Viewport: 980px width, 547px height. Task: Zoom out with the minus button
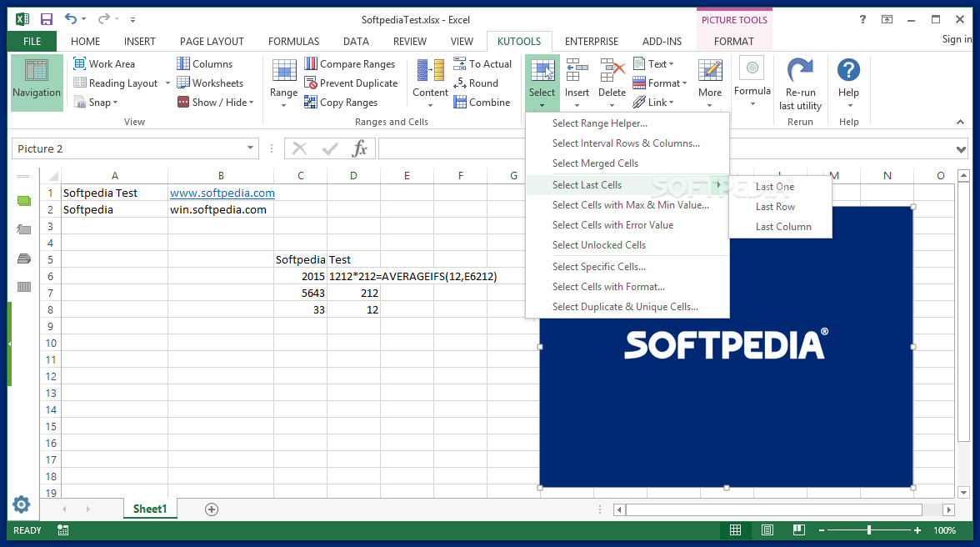tap(822, 530)
